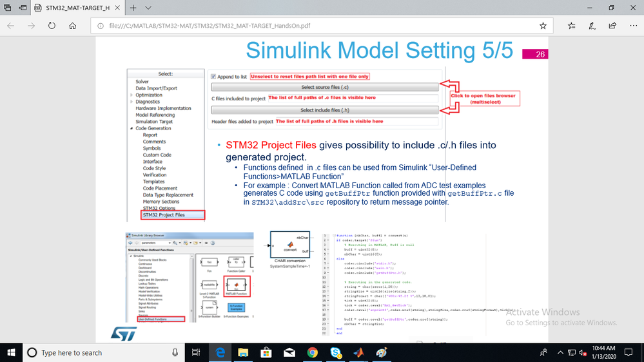Open the clock showing 10:44 AM

tap(604, 352)
